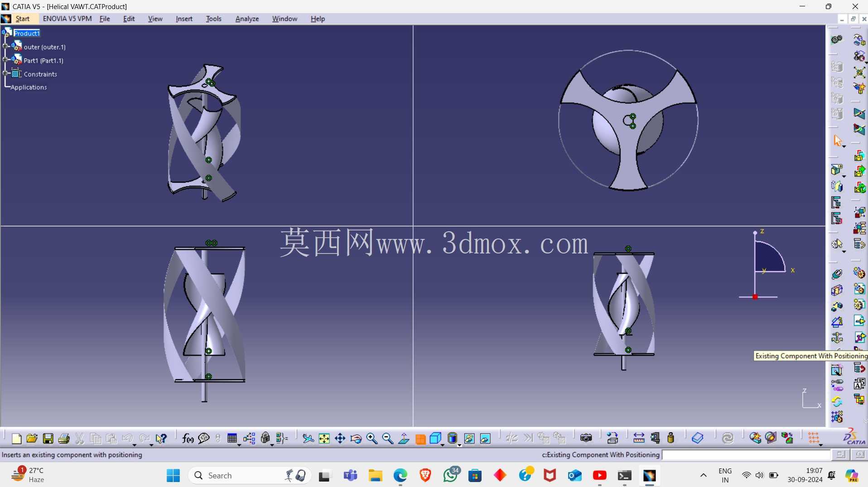The height and width of the screenshot is (487, 868).
Task: Open the Design Table icon
Action: coord(232,438)
